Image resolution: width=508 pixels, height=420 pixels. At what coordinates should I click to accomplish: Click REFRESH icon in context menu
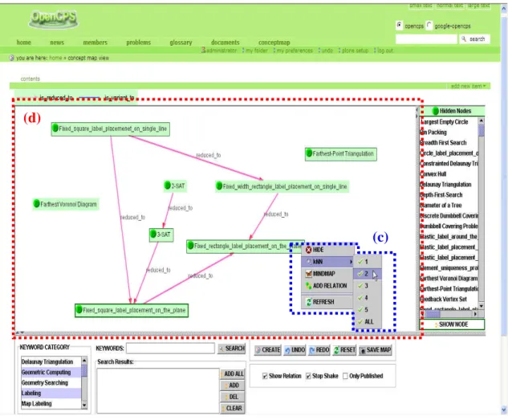(309, 302)
